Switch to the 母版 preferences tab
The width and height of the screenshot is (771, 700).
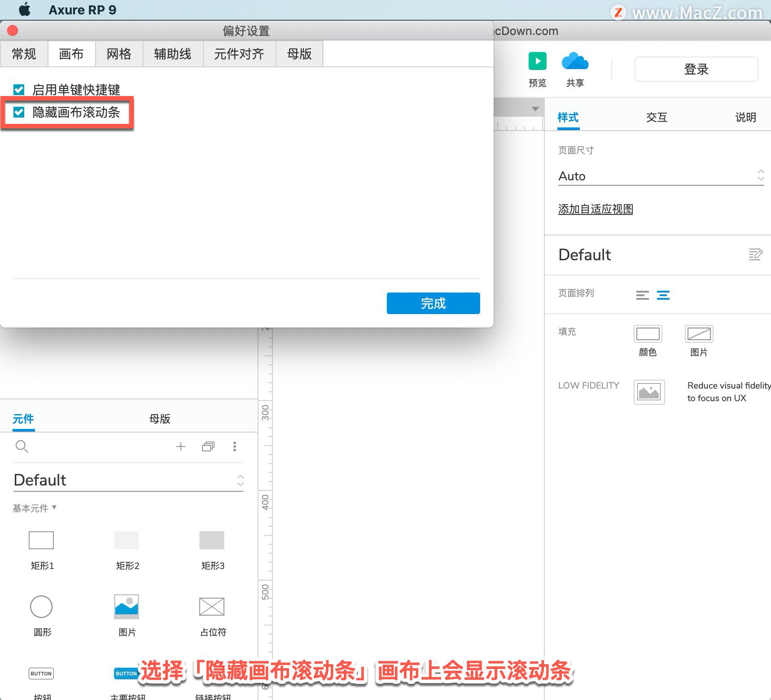click(x=299, y=54)
